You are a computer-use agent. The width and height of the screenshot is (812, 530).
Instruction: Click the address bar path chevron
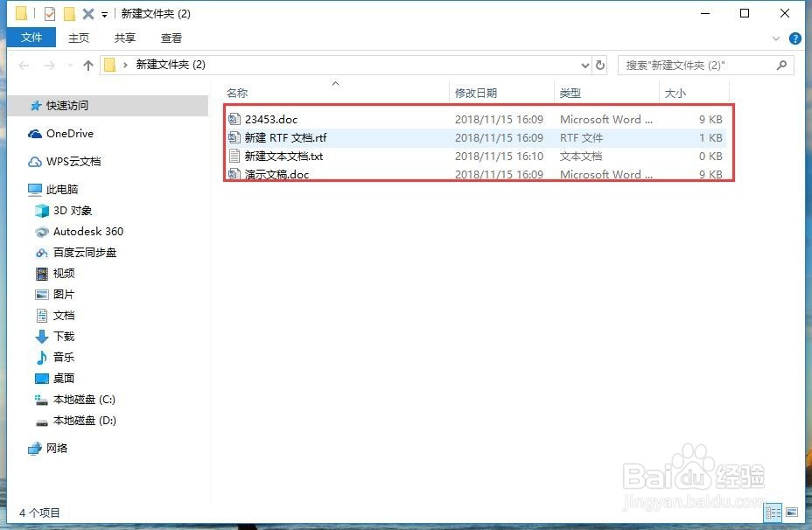(125, 66)
